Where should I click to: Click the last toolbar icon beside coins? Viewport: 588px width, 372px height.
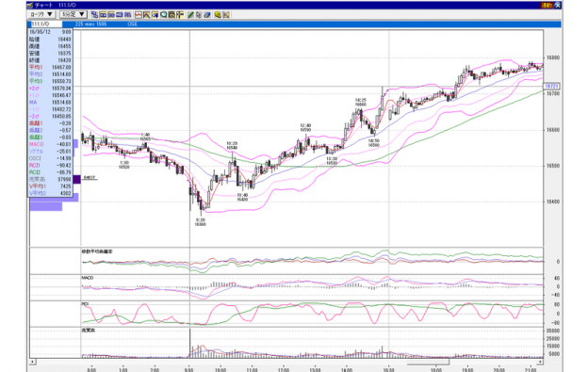(x=226, y=15)
